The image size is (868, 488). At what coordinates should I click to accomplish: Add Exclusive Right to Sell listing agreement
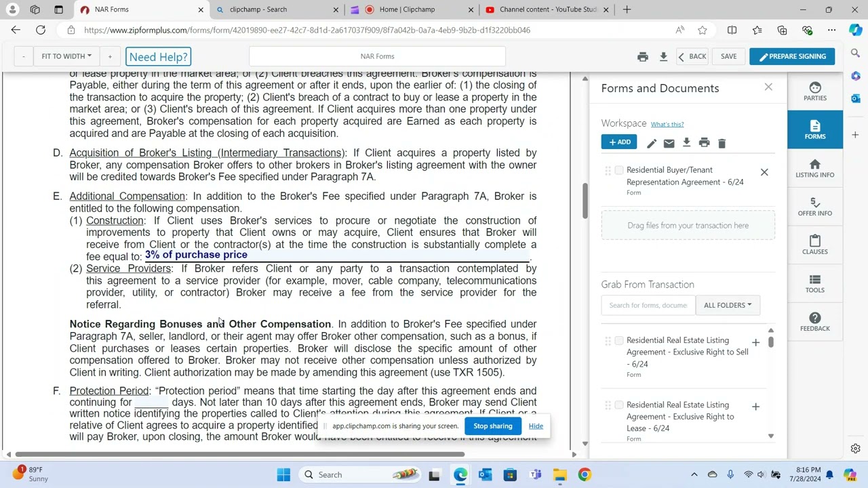pyautogui.click(x=755, y=342)
